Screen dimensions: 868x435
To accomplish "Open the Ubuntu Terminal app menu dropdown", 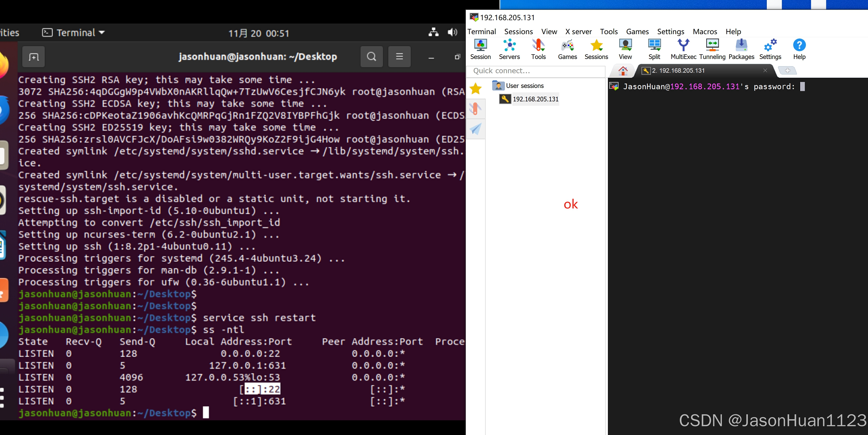I will pos(73,32).
